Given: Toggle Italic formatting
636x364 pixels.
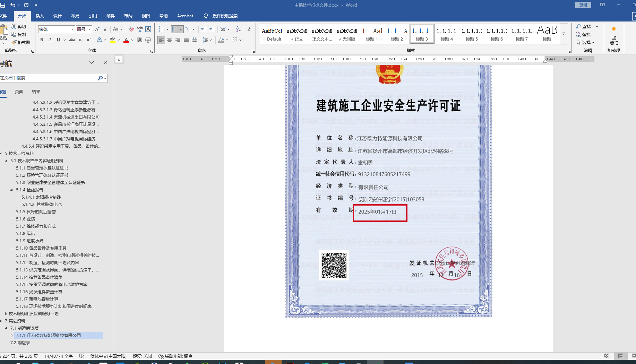Looking at the screenshot, I should (x=50, y=40).
